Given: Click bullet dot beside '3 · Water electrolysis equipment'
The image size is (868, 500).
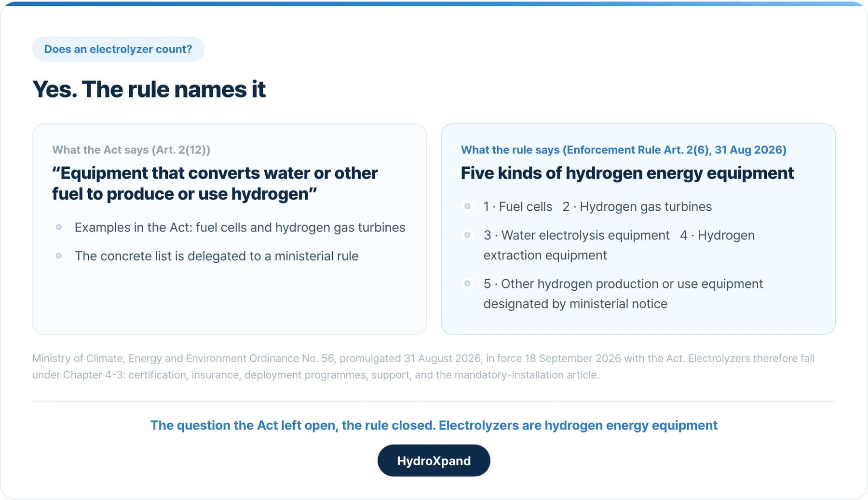Looking at the screenshot, I should tap(467, 235).
